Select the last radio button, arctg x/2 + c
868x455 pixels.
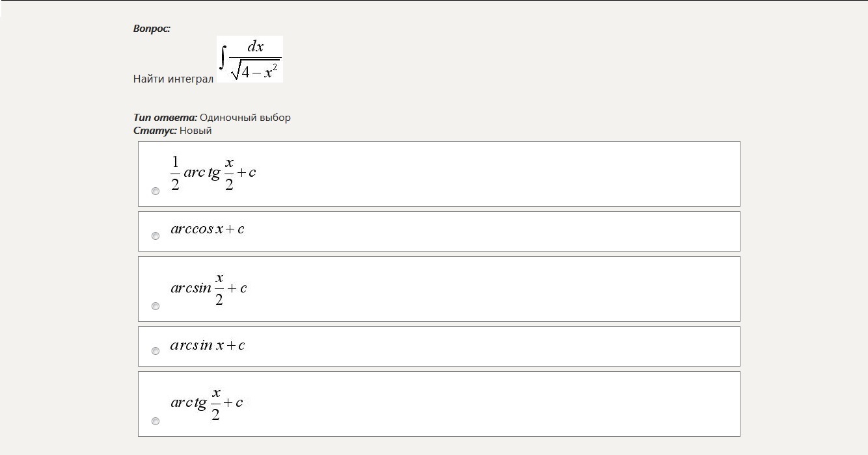156,421
